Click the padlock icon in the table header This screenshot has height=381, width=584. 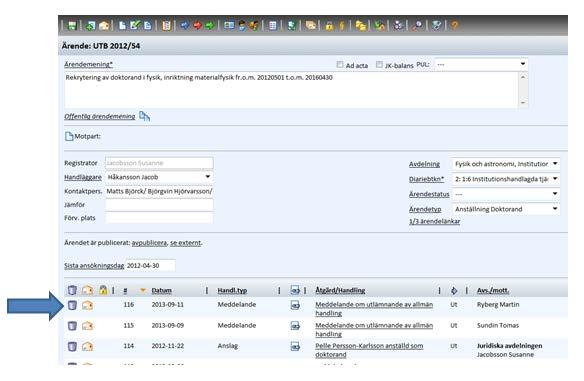pyautogui.click(x=103, y=290)
